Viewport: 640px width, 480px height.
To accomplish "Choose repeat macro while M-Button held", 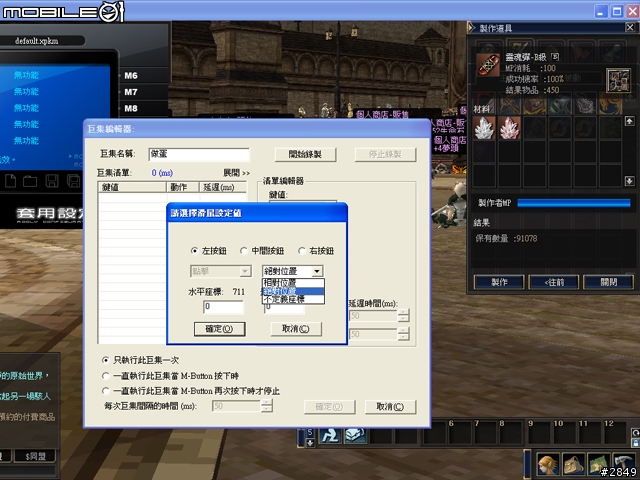I will (x=171, y=376).
